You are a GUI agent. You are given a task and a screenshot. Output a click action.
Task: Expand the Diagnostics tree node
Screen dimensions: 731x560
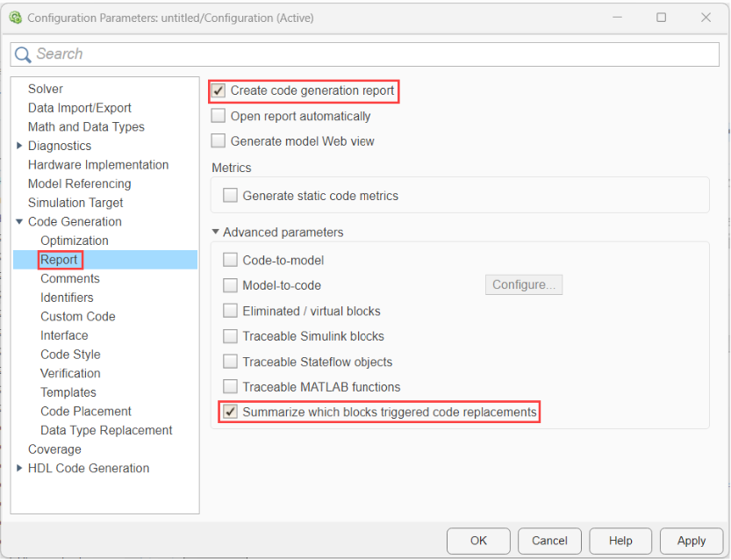coord(20,146)
